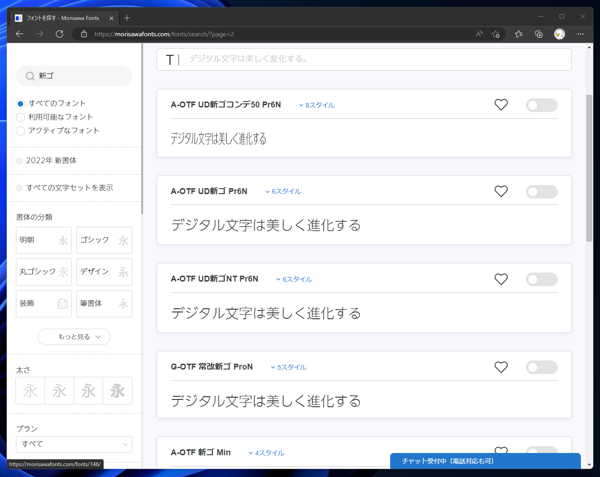The image size is (600, 477).
Task: Select the すべてのフォント radio button
Action: click(20, 104)
